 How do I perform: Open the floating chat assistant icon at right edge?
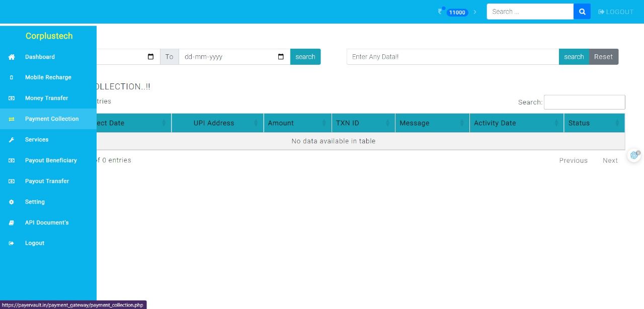[x=634, y=155]
